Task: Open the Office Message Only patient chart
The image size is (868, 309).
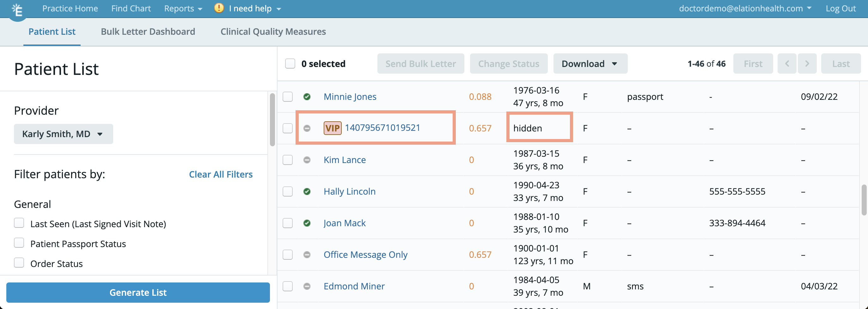Action: click(365, 254)
